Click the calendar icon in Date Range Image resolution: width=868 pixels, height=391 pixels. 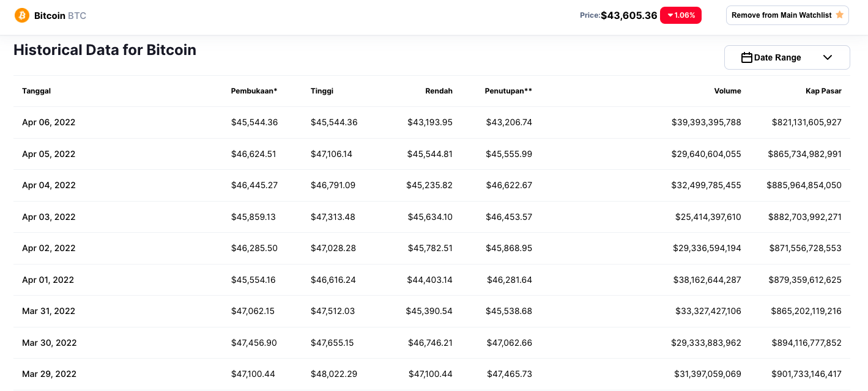(746, 57)
